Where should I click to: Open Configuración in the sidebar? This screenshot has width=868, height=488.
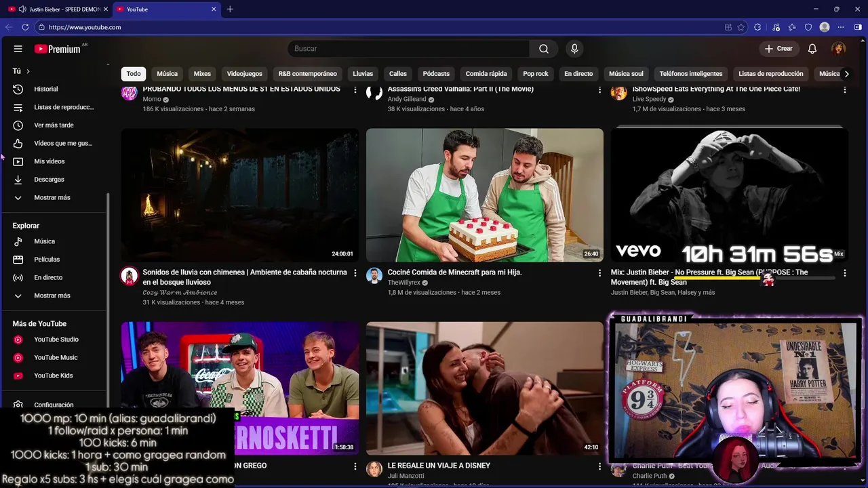[x=54, y=405]
